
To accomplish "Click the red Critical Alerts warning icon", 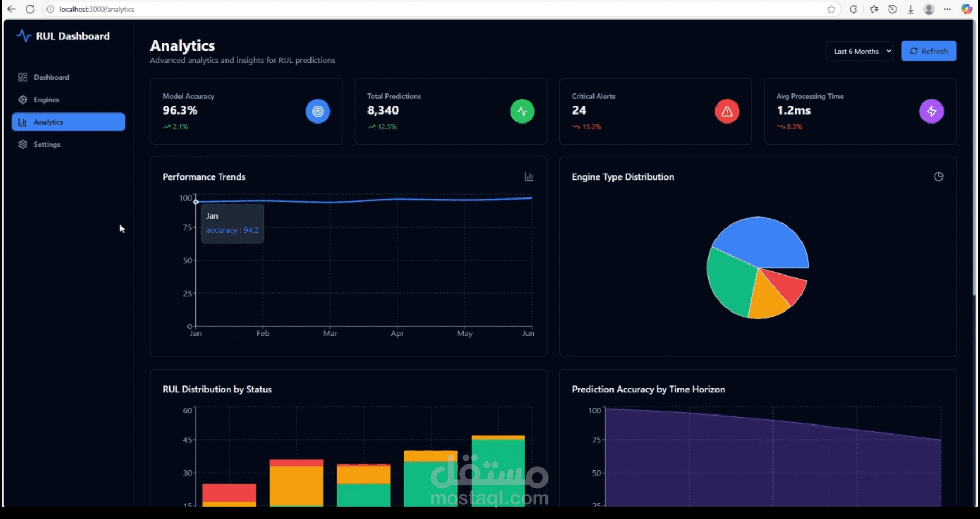I will pyautogui.click(x=727, y=111).
